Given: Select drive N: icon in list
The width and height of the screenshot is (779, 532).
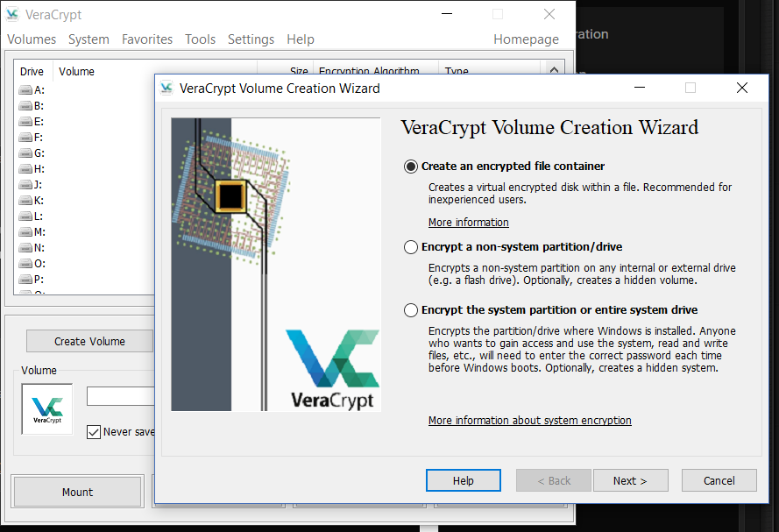Looking at the screenshot, I should [25, 248].
